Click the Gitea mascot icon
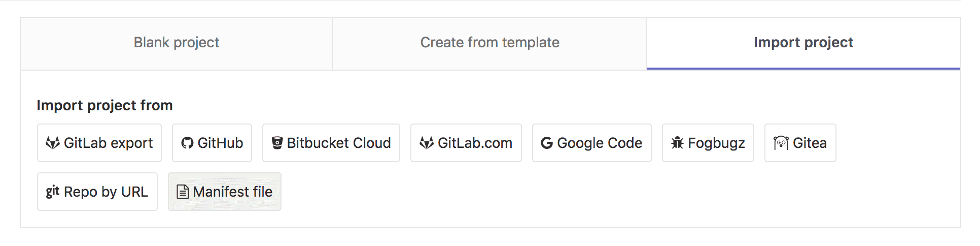Screen dimensions: 980x246 [x=781, y=143]
